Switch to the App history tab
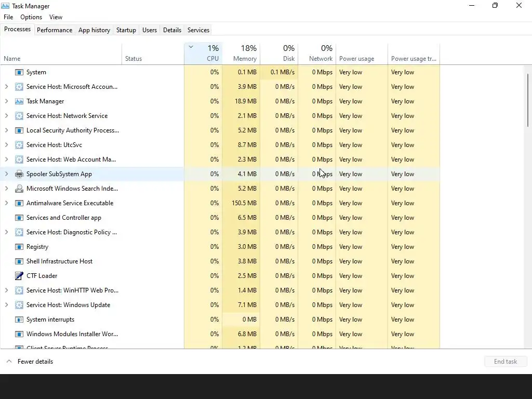This screenshot has height=399, width=532. point(95,30)
